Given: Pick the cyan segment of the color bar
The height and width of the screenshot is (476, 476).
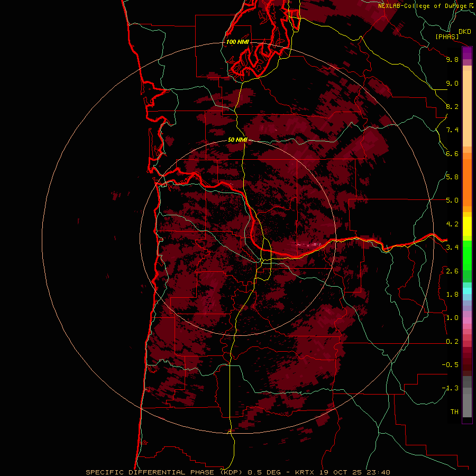Looking at the screenshot, I should point(467,291).
